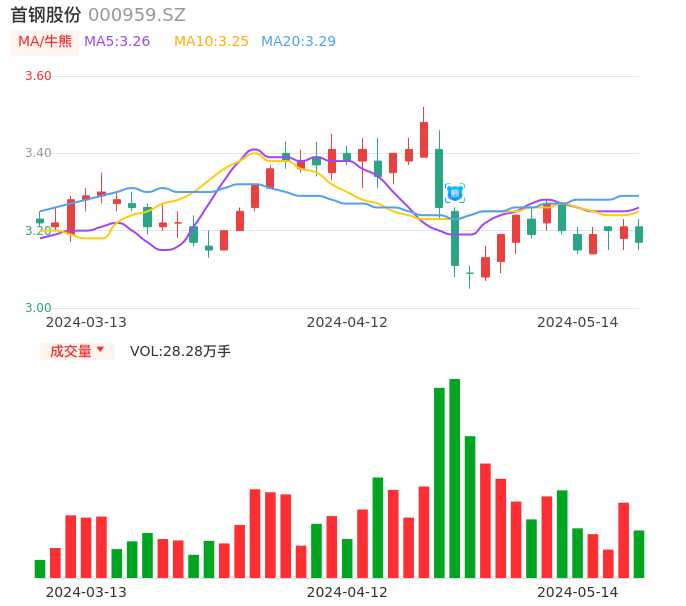This screenshot has width=686, height=606.
Task: Click the last green candlestick on the right
Action: 639,234
